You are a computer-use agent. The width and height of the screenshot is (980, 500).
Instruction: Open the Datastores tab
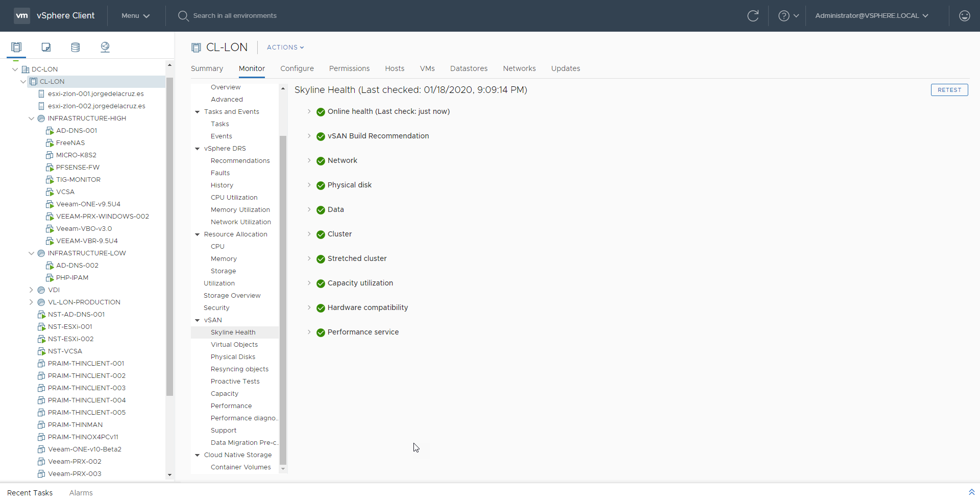[469, 68]
